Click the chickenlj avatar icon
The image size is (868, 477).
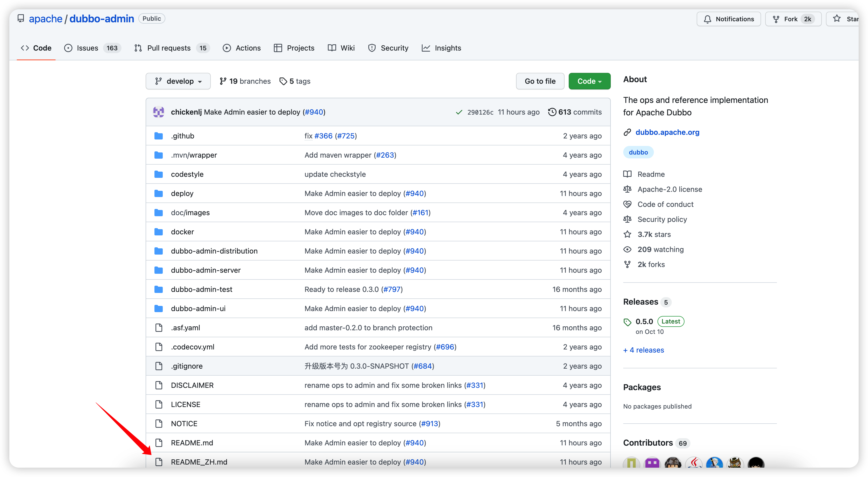pos(158,112)
